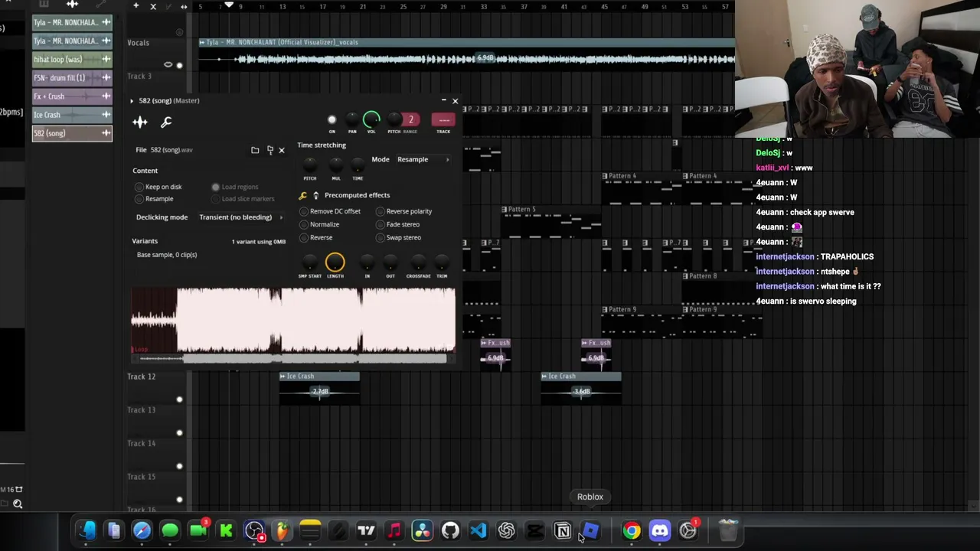The width and height of the screenshot is (980, 551).
Task: Open DaVinci Resolve from the dock
Action: point(423,530)
